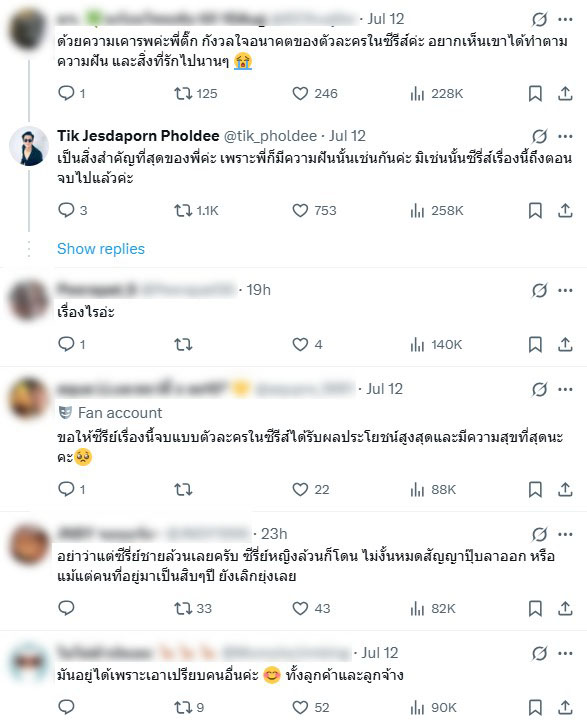Screen dimensions: 587x728
Task: Repost the tweet showing 1.1K reposts
Action: [196, 211]
